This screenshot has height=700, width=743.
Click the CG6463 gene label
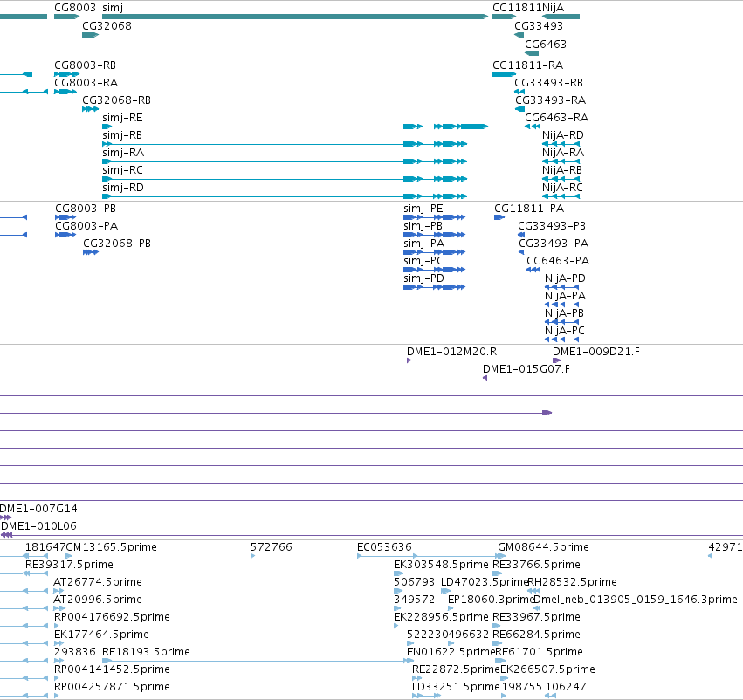(x=546, y=44)
